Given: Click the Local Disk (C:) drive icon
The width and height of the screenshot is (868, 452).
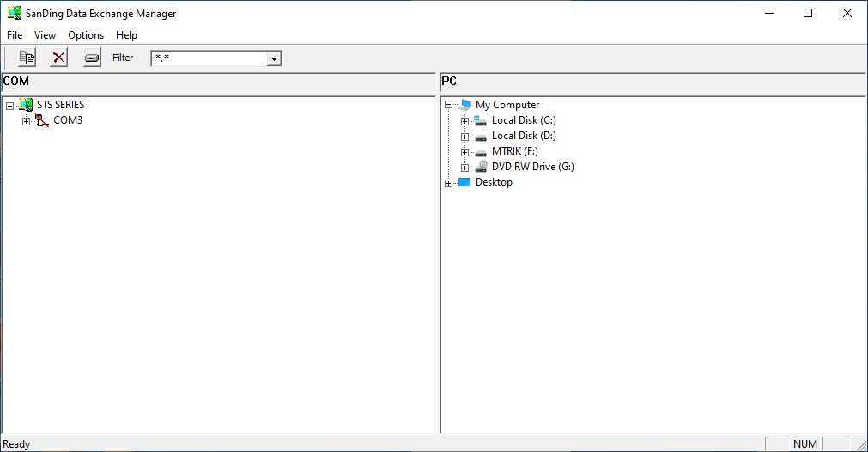Looking at the screenshot, I should point(481,120).
